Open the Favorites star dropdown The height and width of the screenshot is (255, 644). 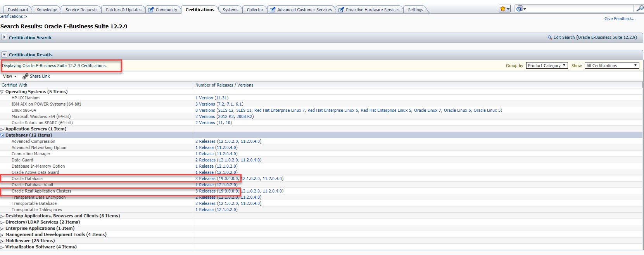point(505,9)
